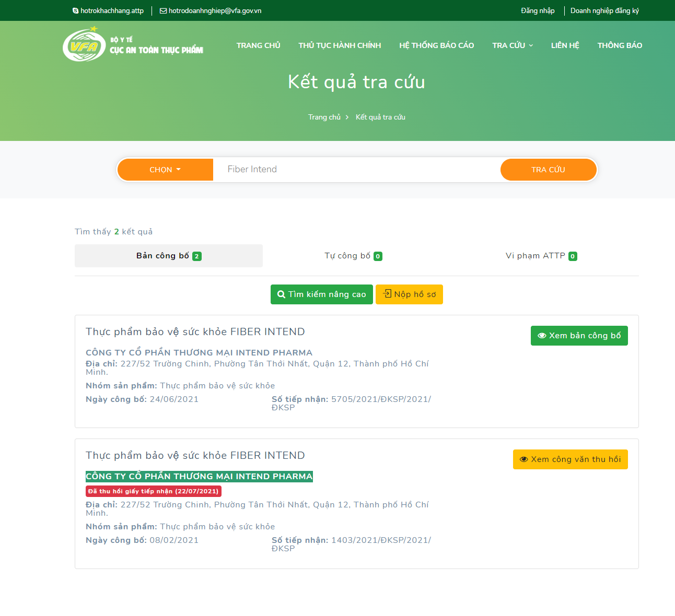Image resolution: width=675 pixels, height=616 pixels.
Task: Click the eye icon in Xem bản công bố
Action: tap(542, 336)
